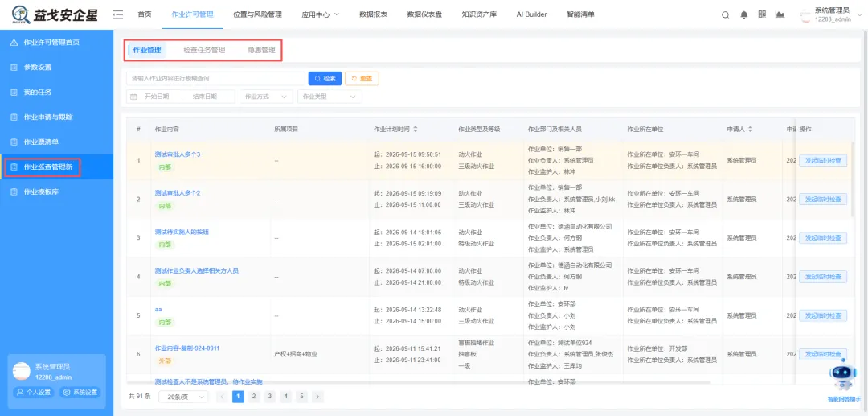Click the icon beside 作业申请与跟踪

14,117
